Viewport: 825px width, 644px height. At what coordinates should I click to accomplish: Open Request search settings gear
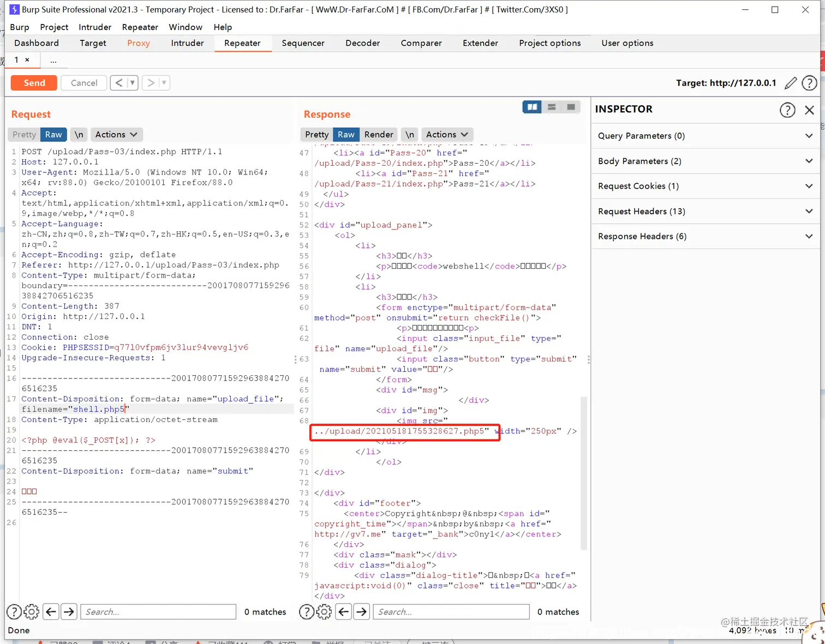tap(32, 612)
